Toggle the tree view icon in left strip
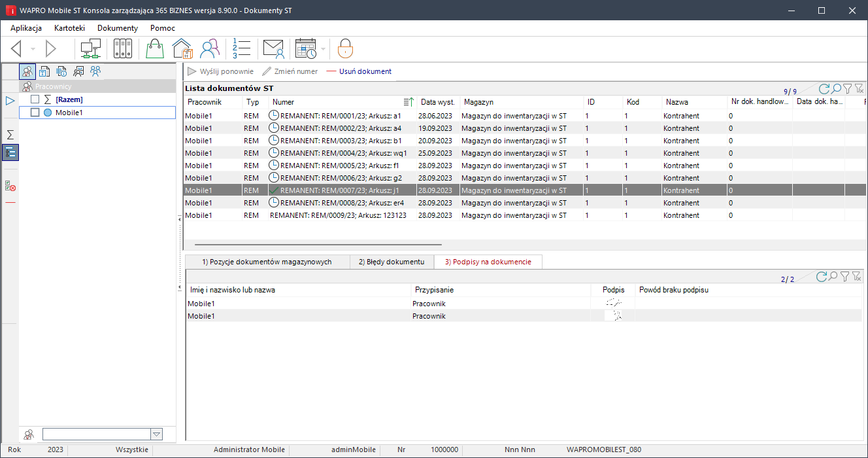868x458 pixels. [x=10, y=152]
